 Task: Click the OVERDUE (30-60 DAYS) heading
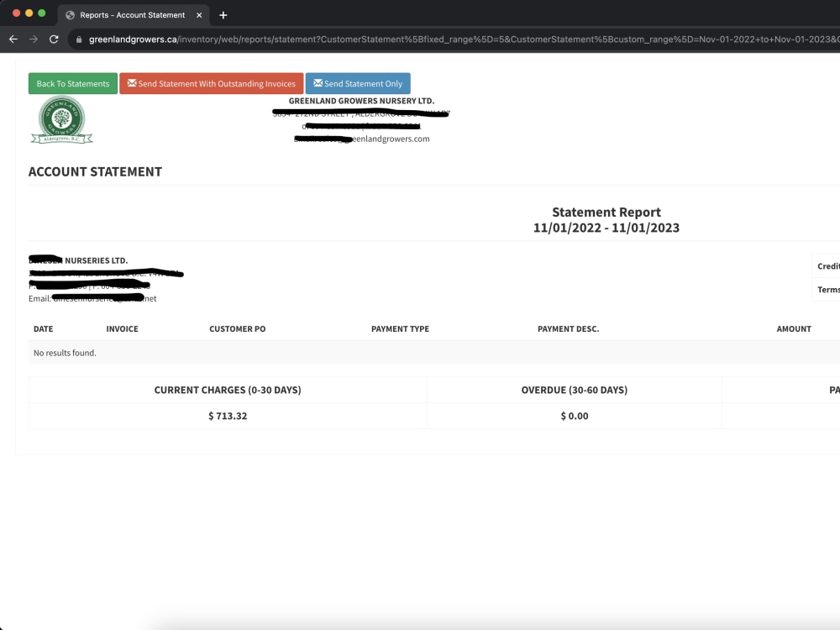pos(575,390)
